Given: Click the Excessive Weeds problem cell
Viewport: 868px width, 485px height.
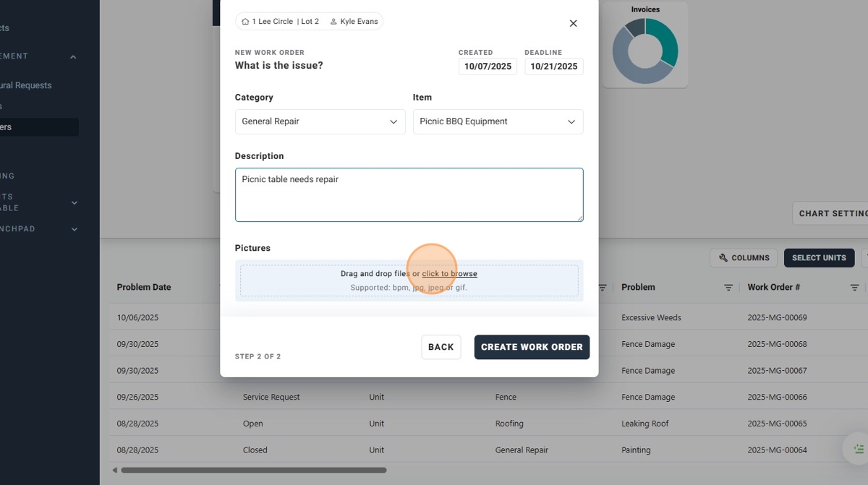Looking at the screenshot, I should click(651, 317).
